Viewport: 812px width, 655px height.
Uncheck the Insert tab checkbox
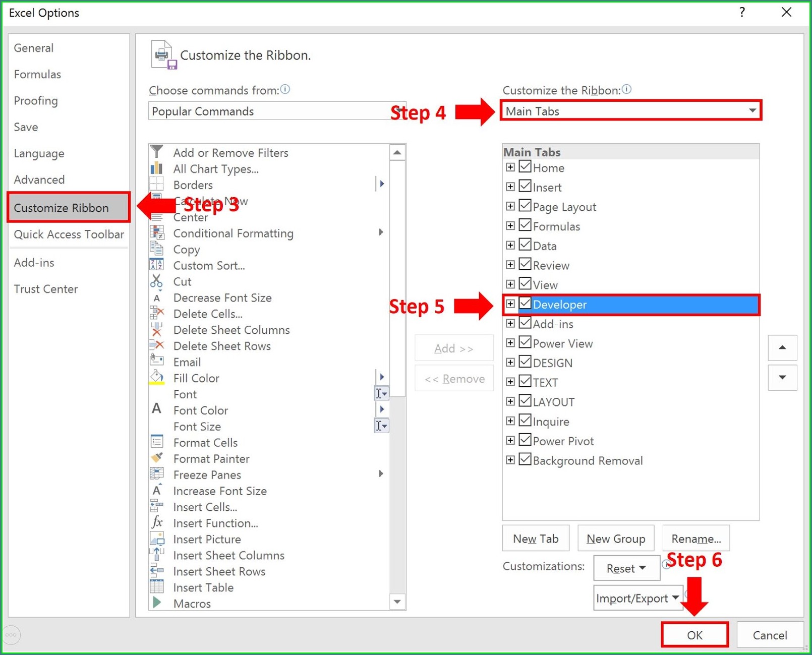(x=525, y=187)
